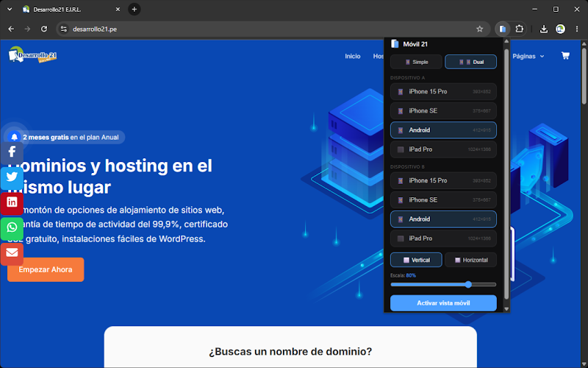Screen dimensions: 588x368
Task: Click the notification bell icon
Action: [14, 137]
